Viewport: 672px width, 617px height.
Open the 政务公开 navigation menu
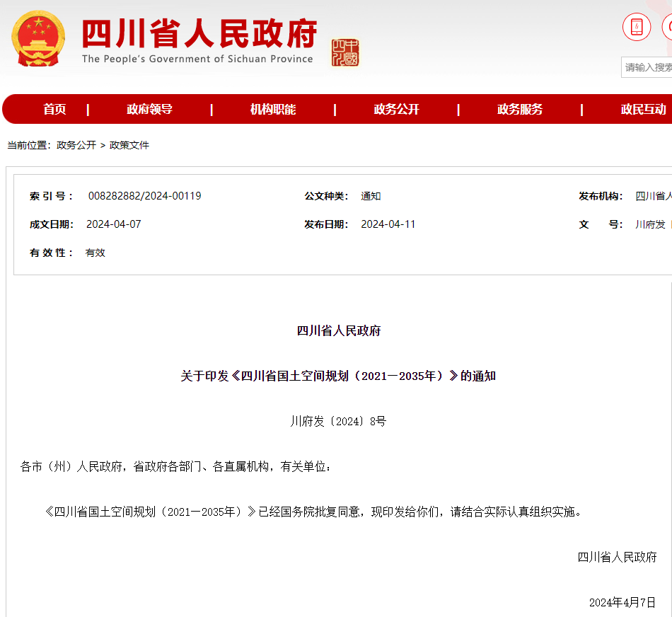[x=396, y=109]
